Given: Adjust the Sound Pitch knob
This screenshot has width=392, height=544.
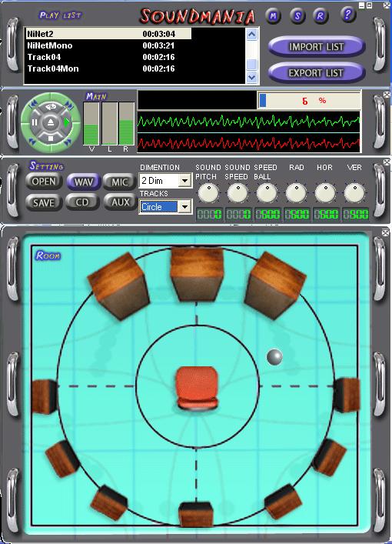Looking at the screenshot, I should pos(208,192).
